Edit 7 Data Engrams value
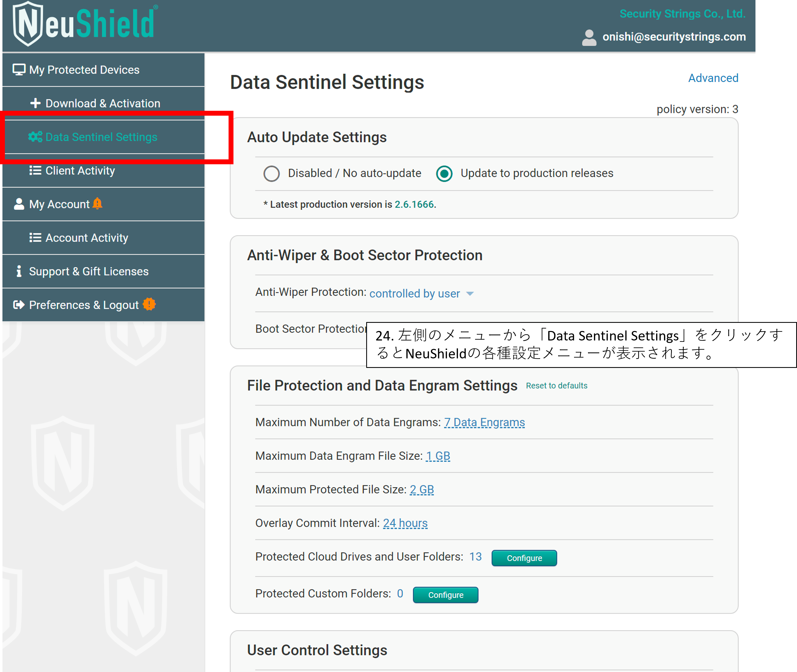Viewport: 797px width, 672px height. 484,422
